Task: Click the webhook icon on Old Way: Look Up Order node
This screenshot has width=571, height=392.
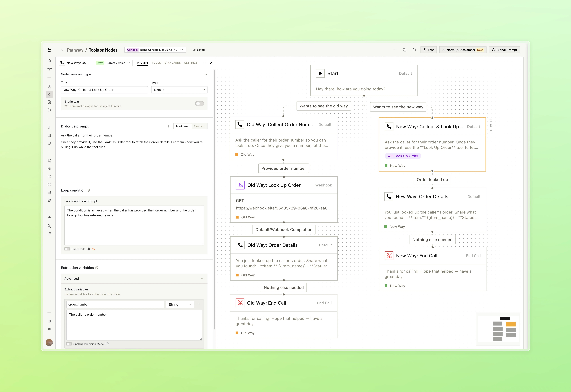Action: [x=240, y=185]
